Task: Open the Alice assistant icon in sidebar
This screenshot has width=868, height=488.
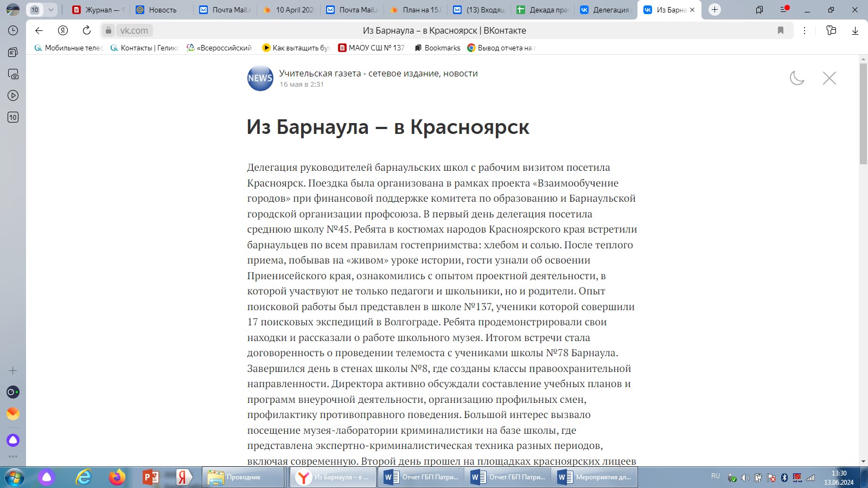Action: click(x=13, y=440)
